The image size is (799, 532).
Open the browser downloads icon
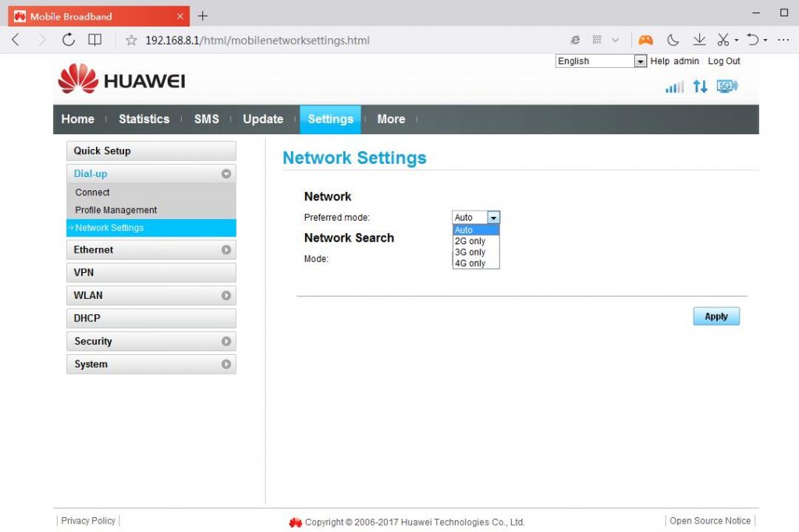[699, 39]
